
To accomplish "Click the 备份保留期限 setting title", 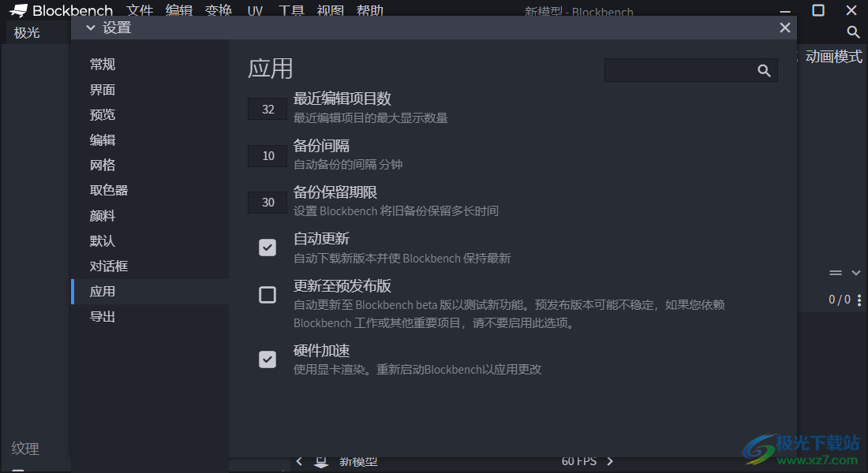I will click(335, 192).
